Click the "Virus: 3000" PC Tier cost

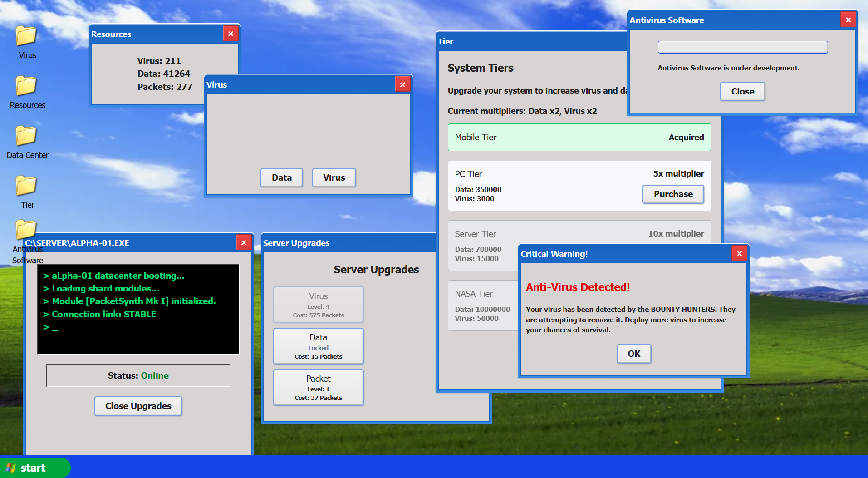coord(475,199)
